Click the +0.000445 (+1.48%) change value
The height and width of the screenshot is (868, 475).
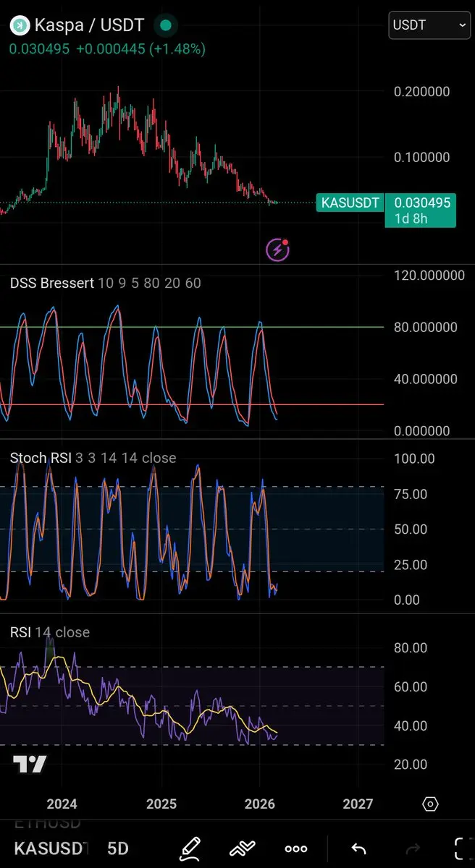coord(140,49)
